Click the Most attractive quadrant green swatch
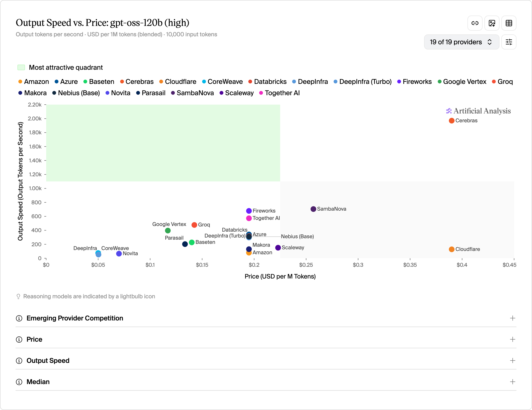The width and height of the screenshot is (532, 410). [21, 67]
